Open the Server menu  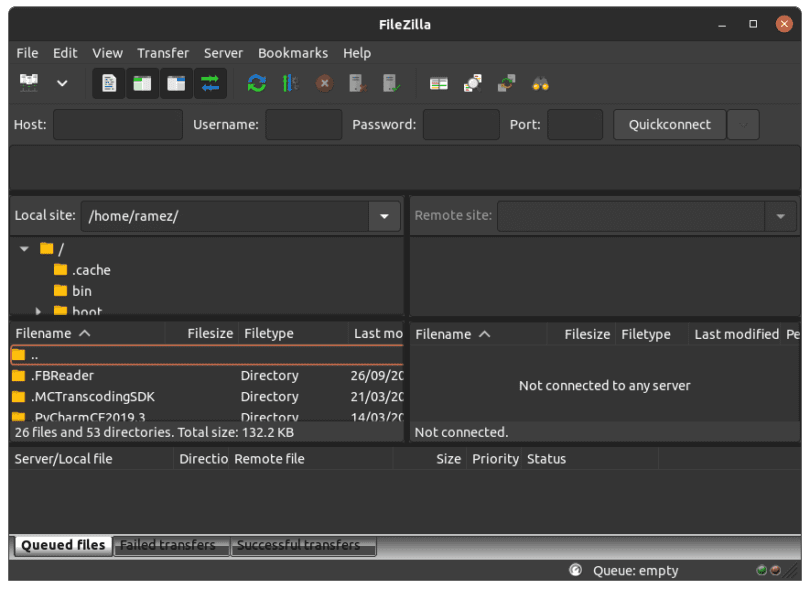pyautogui.click(x=223, y=53)
